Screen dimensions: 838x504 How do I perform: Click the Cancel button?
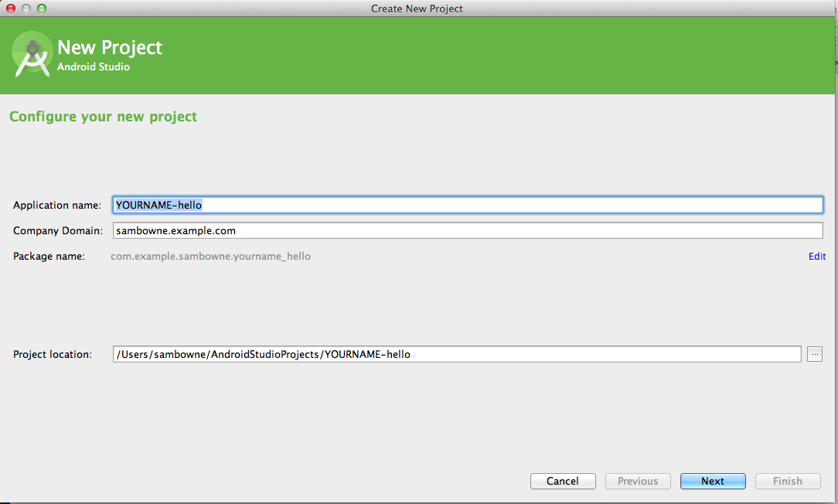(x=563, y=481)
